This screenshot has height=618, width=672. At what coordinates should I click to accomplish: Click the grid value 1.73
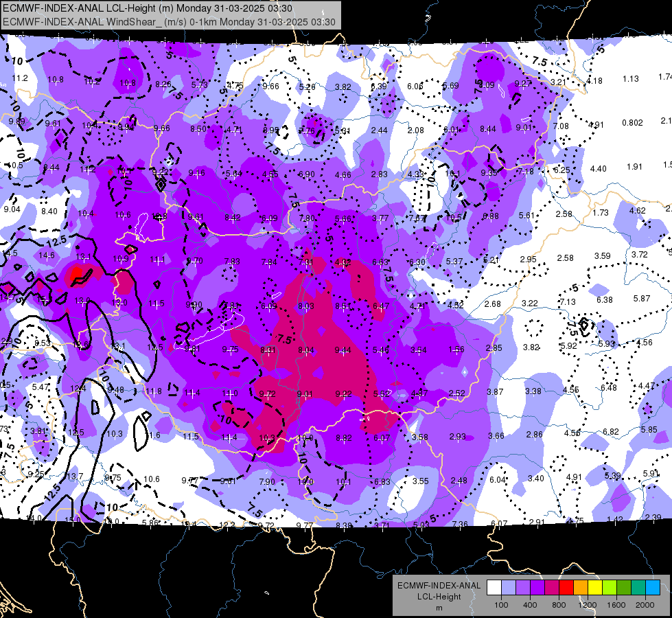[x=601, y=212]
